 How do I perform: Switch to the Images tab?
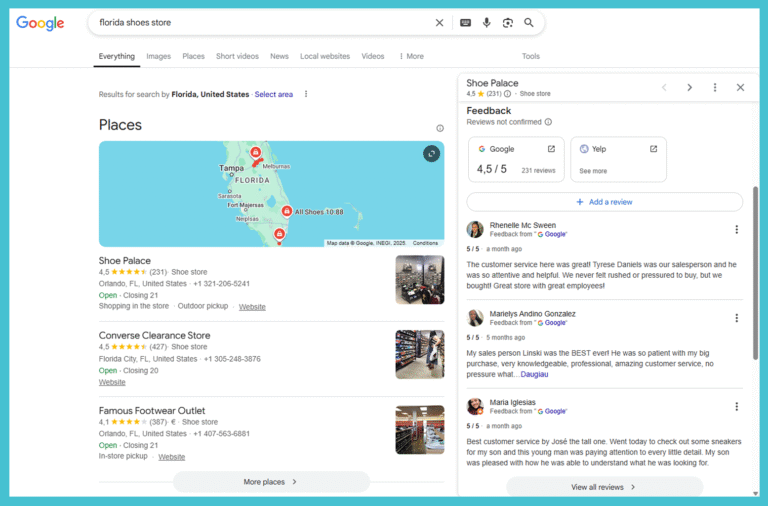[158, 56]
